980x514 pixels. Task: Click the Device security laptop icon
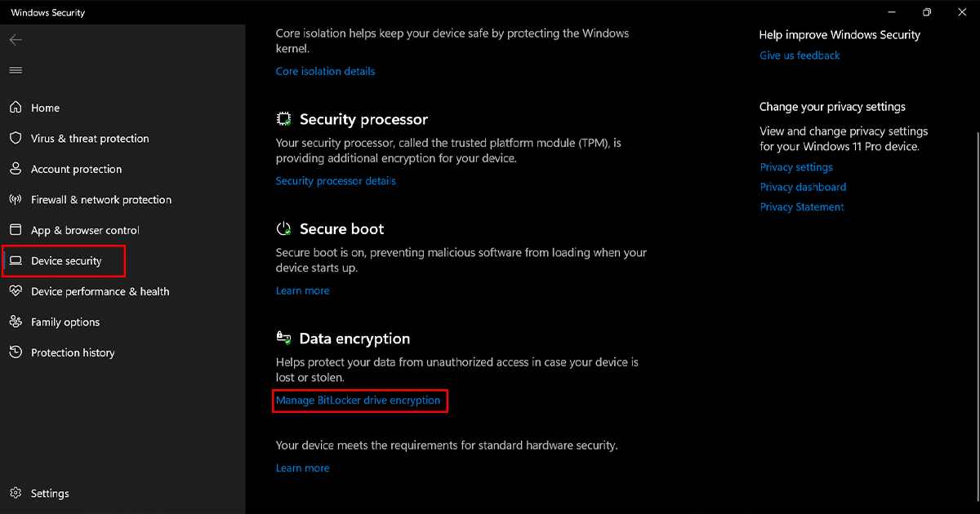(16, 260)
